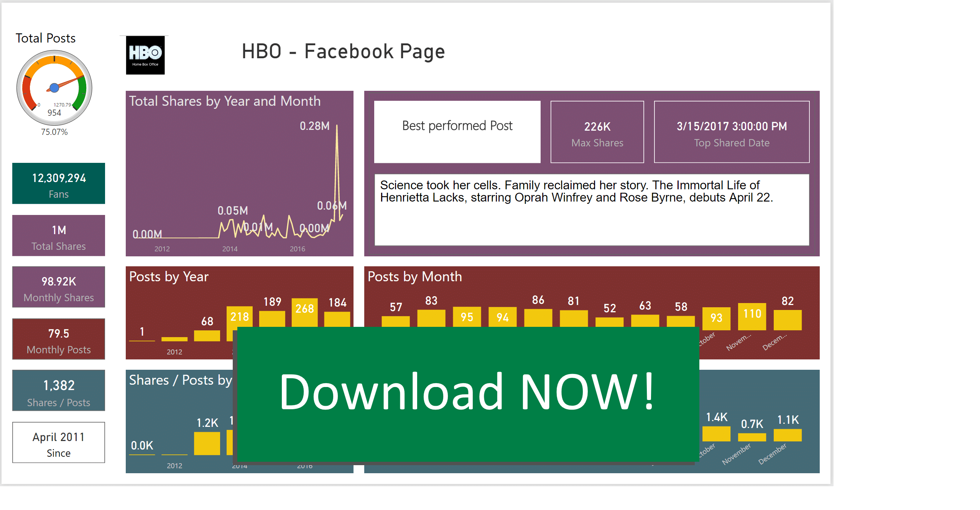
Task: Select the 86 bar in Posts by Month
Action: coord(538,318)
